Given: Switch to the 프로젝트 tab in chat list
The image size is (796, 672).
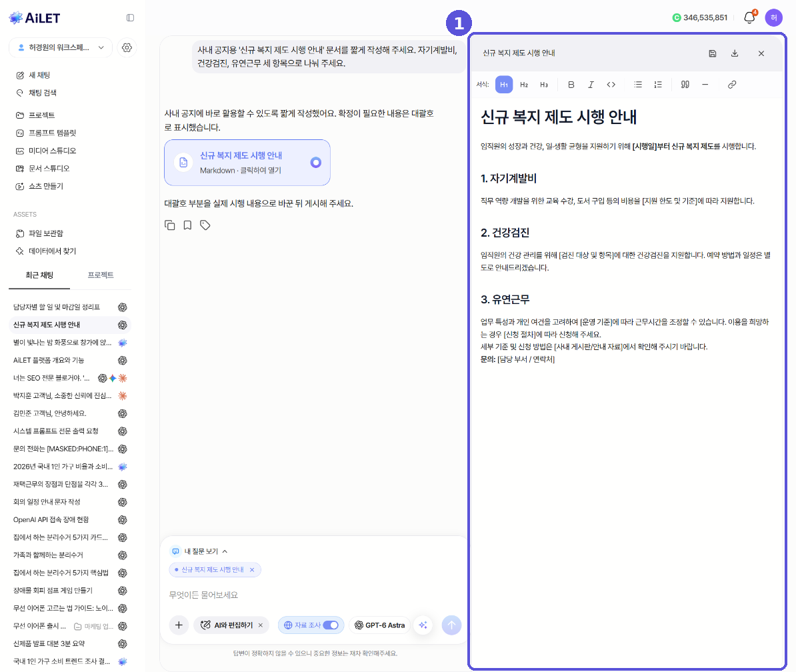Looking at the screenshot, I should [x=101, y=275].
